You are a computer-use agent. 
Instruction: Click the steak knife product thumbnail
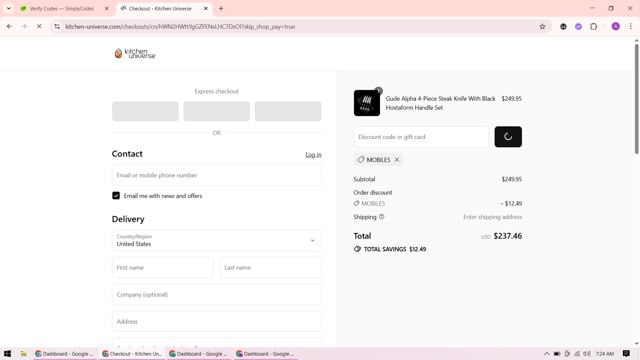click(367, 103)
